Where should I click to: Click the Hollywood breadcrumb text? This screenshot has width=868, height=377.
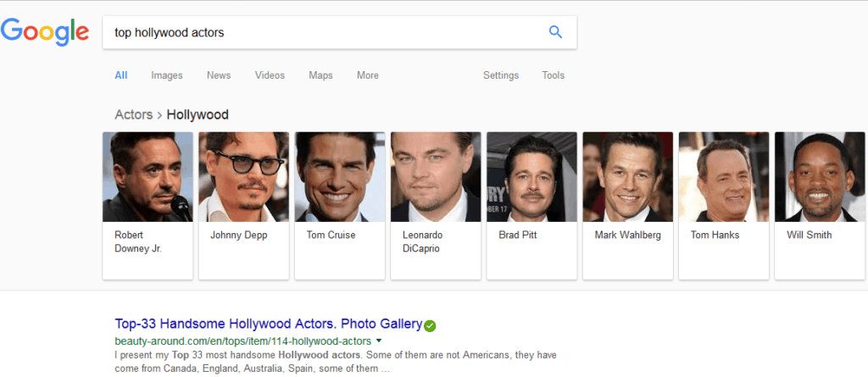[x=198, y=114]
